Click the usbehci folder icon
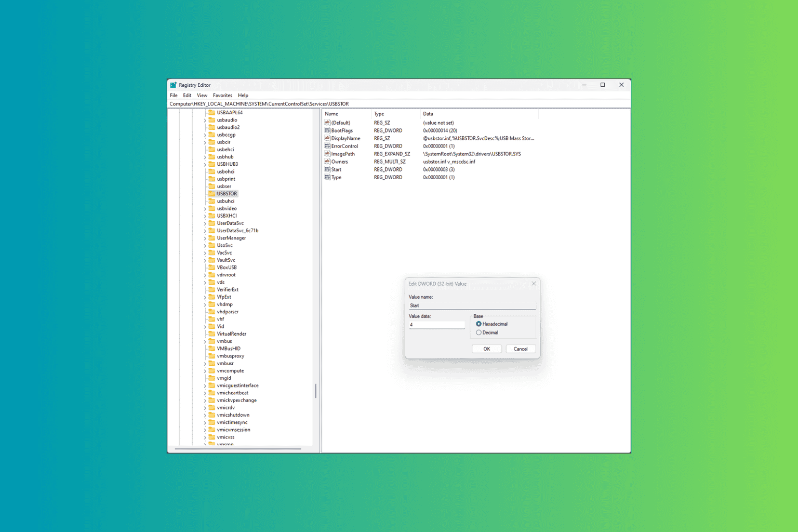Screen dimensions: 798x532 (212, 149)
